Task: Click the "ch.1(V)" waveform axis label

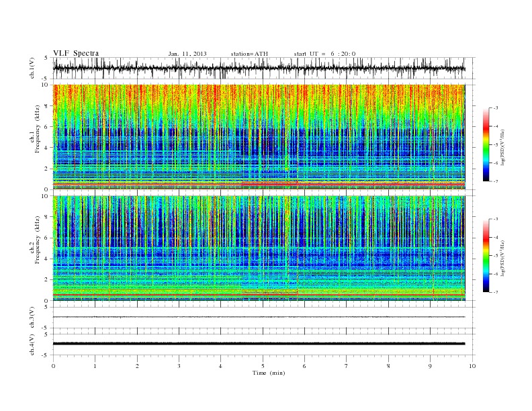Action: (x=32, y=68)
